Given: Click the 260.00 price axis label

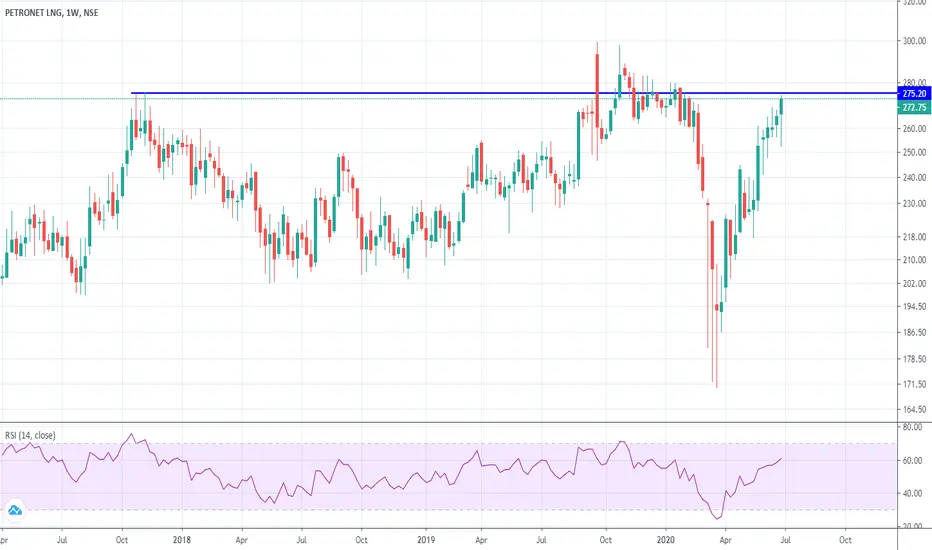Looking at the screenshot, I should tap(914, 128).
